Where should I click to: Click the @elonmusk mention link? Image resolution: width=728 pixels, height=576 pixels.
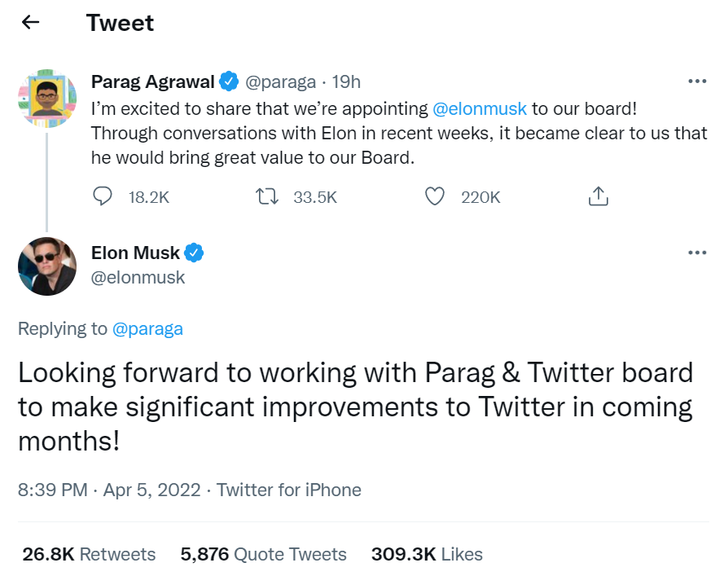pos(480,108)
